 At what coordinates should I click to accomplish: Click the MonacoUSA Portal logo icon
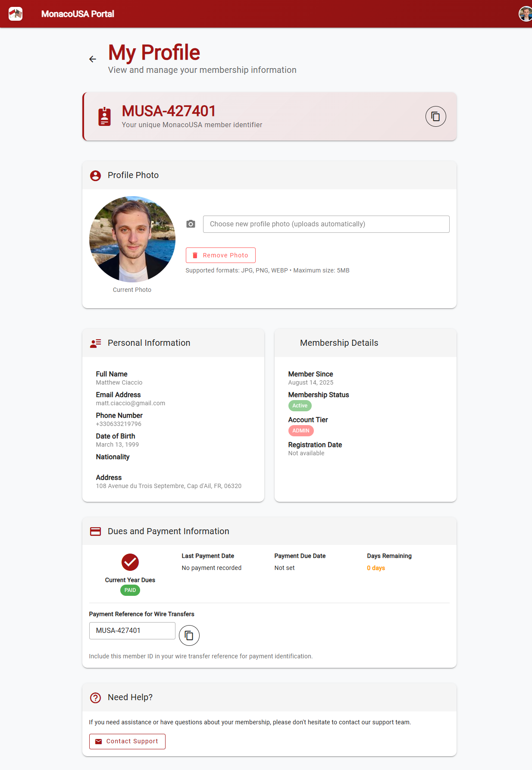click(16, 14)
